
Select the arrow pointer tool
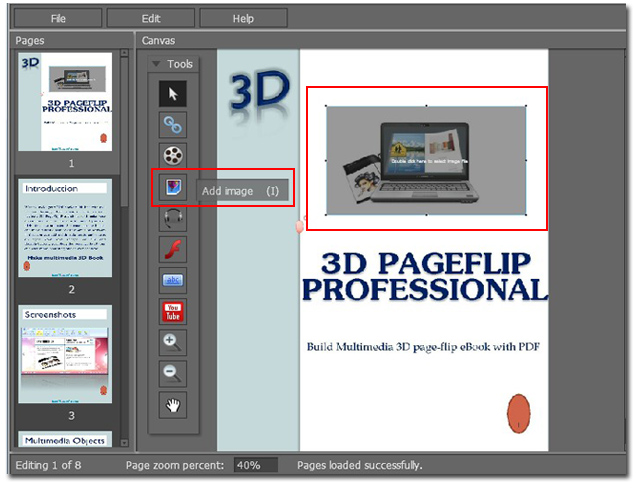tap(173, 94)
